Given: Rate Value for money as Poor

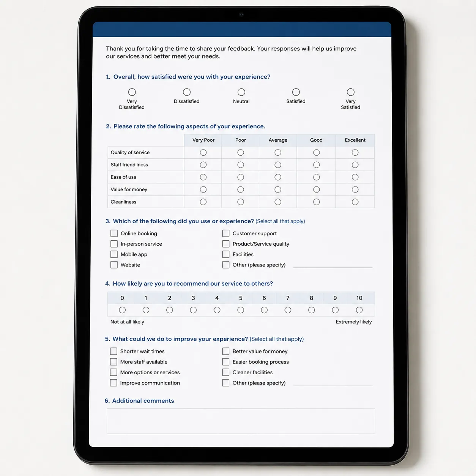Looking at the screenshot, I should 241,189.
